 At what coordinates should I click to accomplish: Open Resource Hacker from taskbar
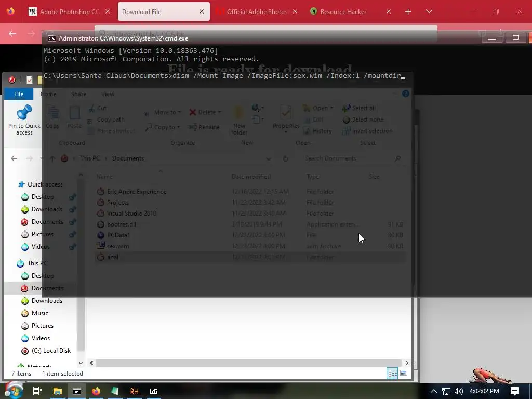(135, 391)
